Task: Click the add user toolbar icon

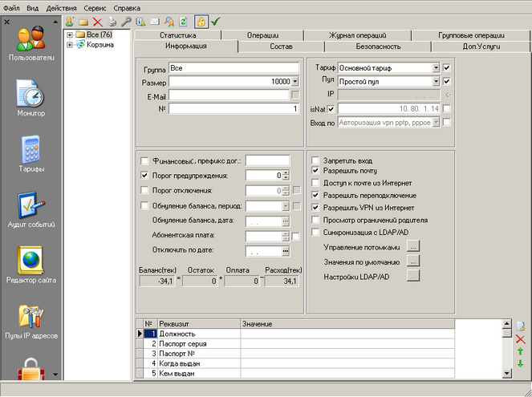Action: [x=70, y=22]
